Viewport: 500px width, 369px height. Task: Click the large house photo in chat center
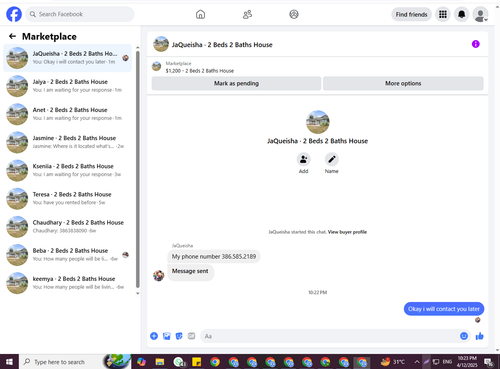click(x=318, y=122)
